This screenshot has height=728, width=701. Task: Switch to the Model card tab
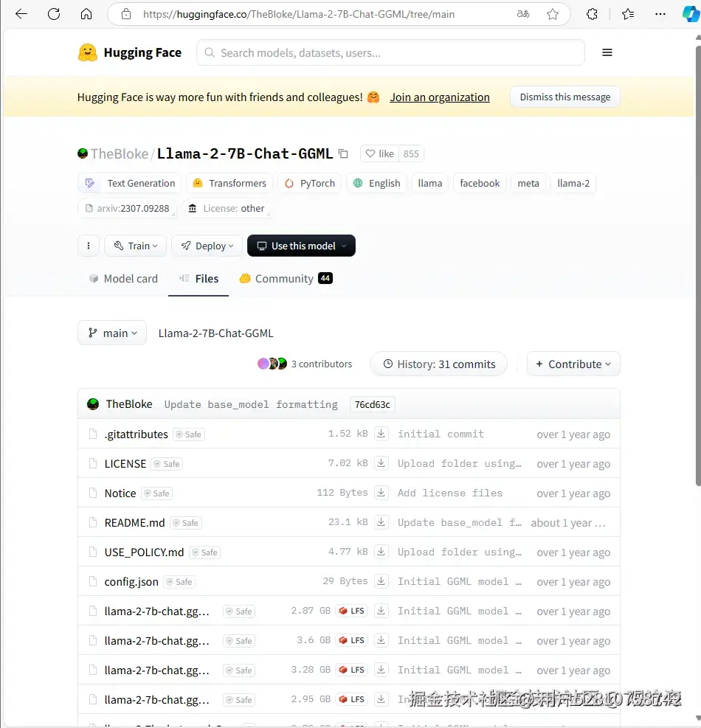tap(123, 279)
